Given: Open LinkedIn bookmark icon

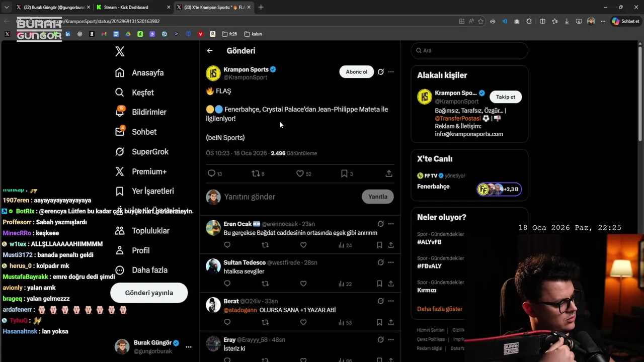Looking at the screenshot, I should (68, 34).
